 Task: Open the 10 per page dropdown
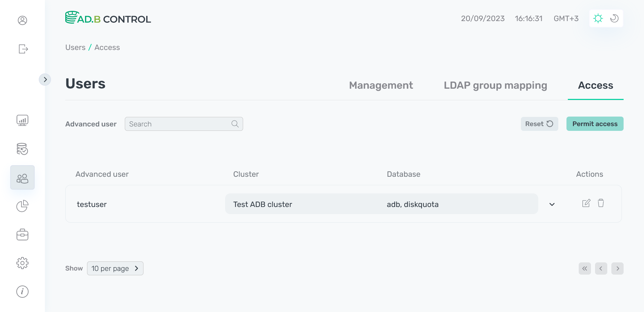pos(115,268)
